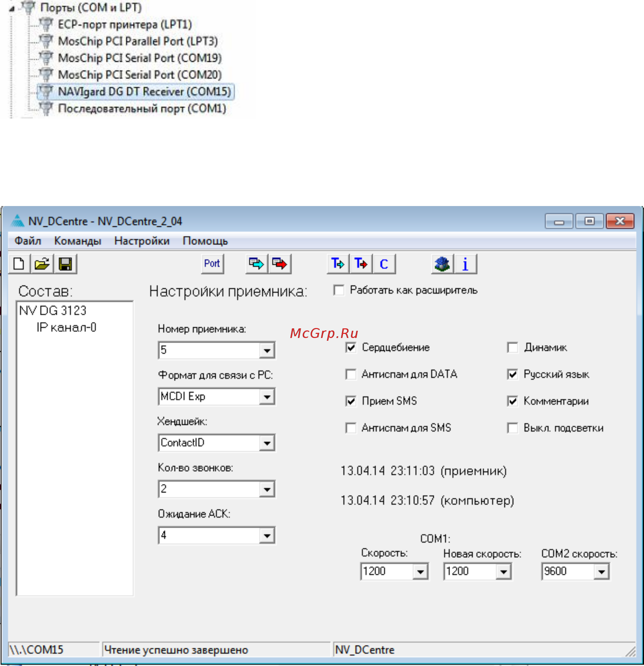Collapse the Порты (COM и LPT) tree node
The height and width of the screenshot is (666, 644).
click(12, 9)
